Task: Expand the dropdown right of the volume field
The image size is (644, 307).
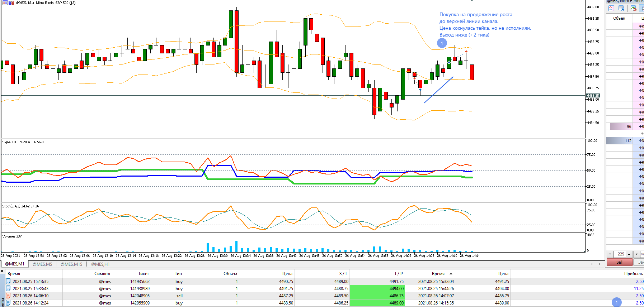Action: point(636,254)
